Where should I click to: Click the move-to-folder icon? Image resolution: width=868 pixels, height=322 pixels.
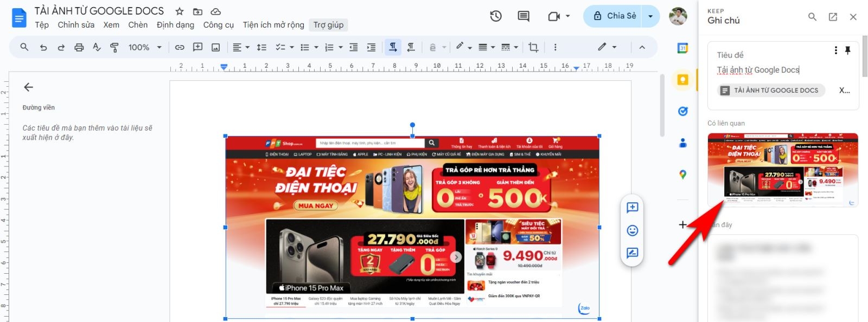[x=197, y=11]
